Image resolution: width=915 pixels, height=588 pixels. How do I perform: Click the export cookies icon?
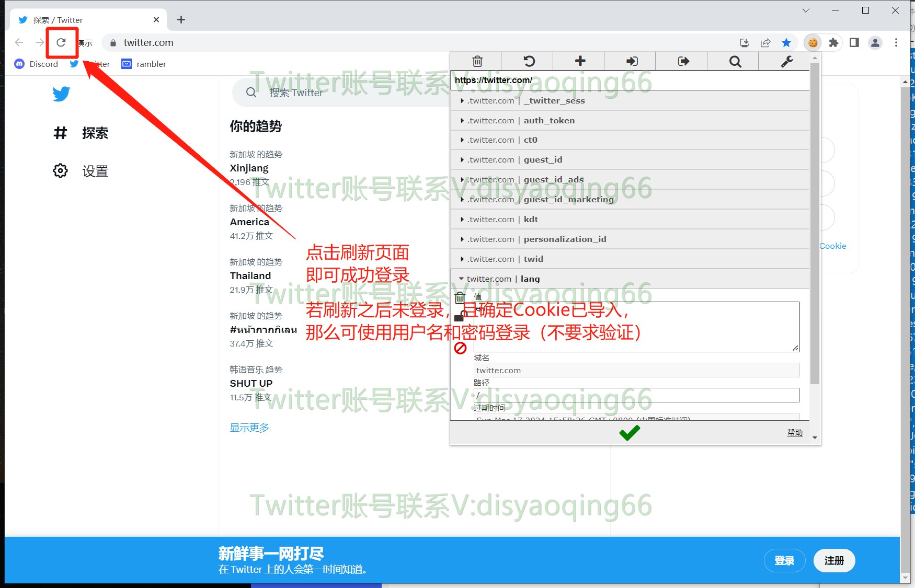tap(683, 61)
